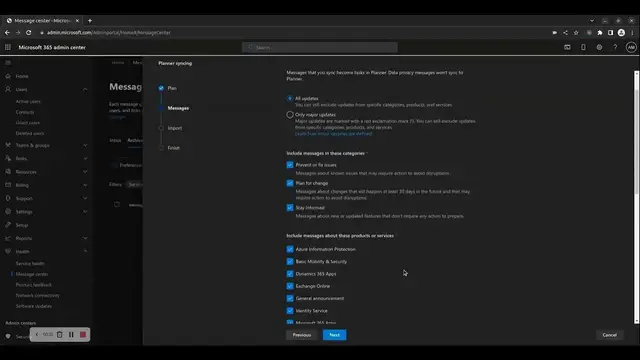Reload the page in the browser
Viewport: 640px width, 360px height.
click(29, 33)
